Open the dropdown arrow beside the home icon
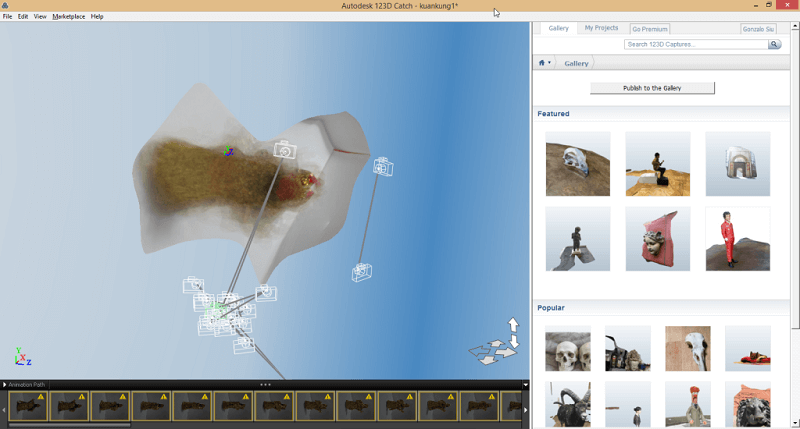Viewport: 800px width, 429px height. 549,63
